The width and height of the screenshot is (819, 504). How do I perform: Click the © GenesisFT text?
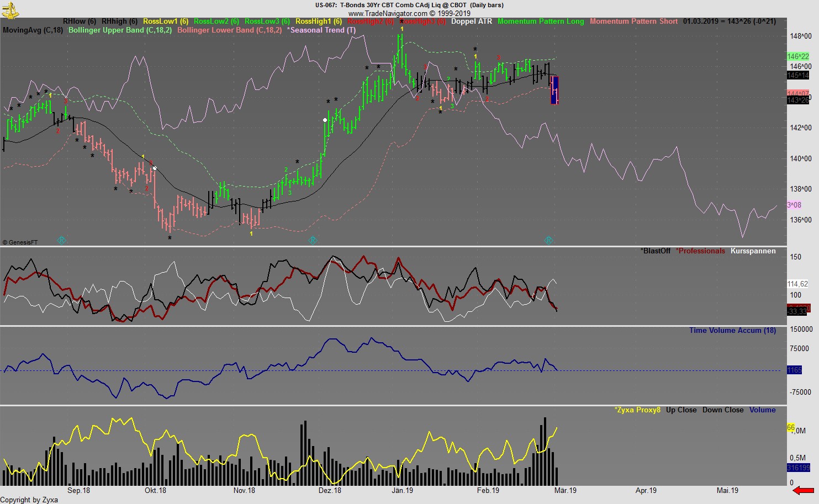(x=20, y=242)
